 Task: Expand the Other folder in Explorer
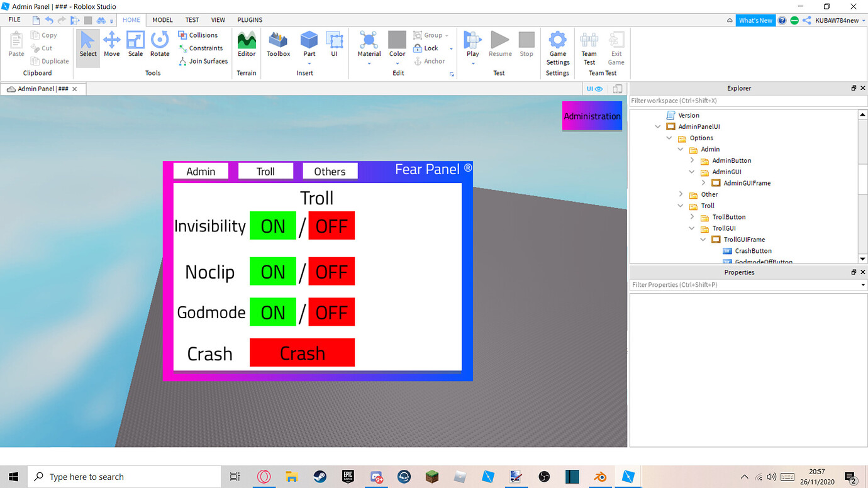[x=681, y=194]
